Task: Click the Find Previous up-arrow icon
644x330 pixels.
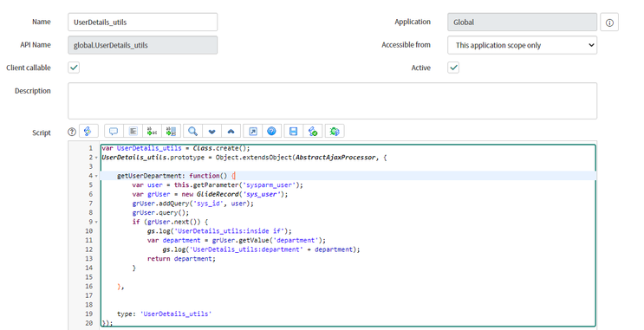Action: coord(231,132)
